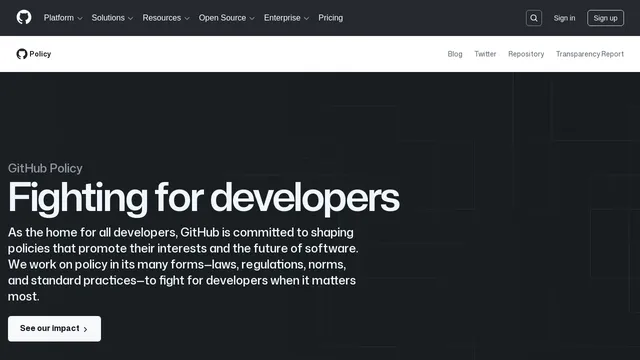Click the Sign up button
This screenshot has width=640, height=360.
[x=605, y=18]
